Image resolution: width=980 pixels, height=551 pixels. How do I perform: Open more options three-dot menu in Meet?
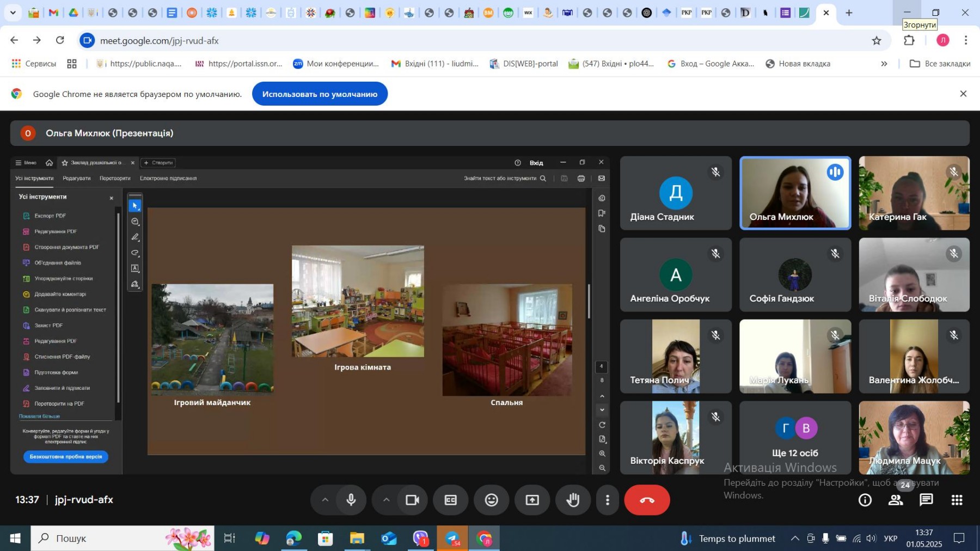point(608,500)
